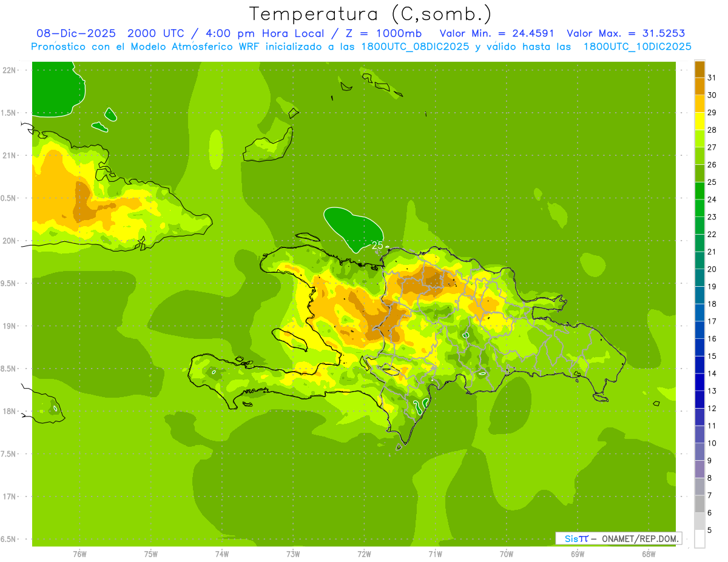Click the "17N" latitude label

[10, 497]
